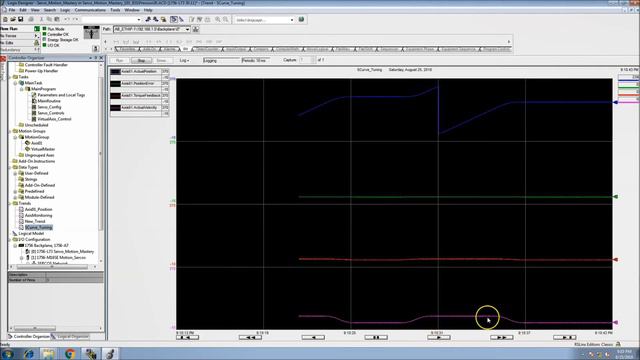Jump to the end of the trend

coord(564,338)
